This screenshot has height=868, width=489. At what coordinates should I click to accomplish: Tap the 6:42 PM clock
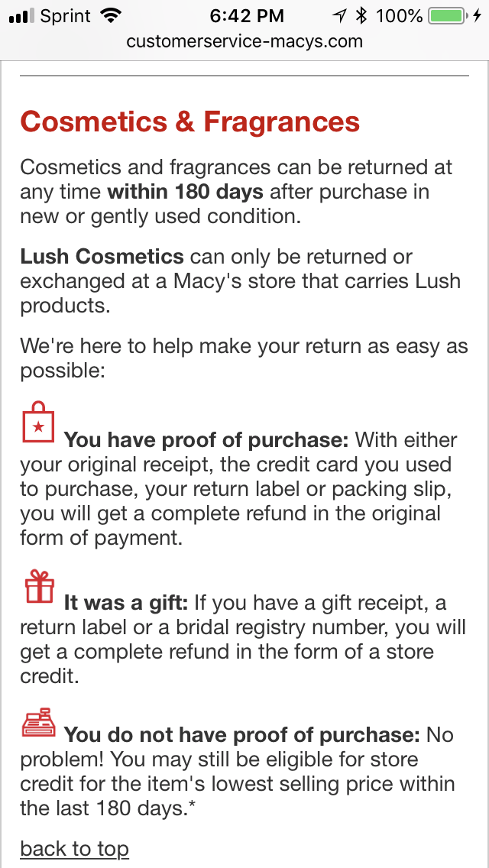[x=247, y=16]
